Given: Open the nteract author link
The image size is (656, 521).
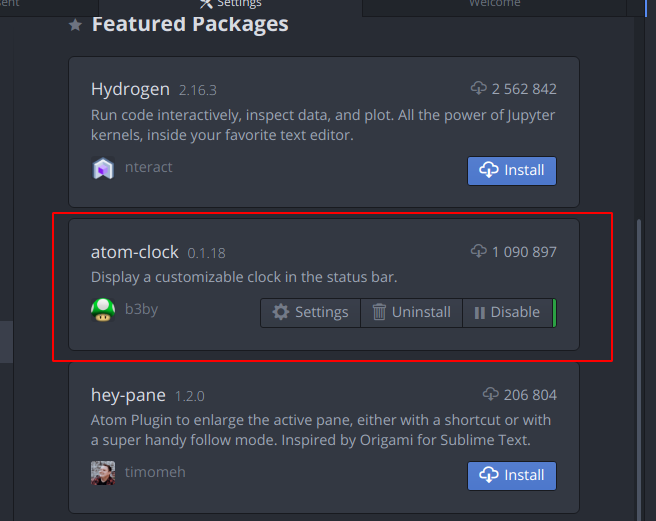Looking at the screenshot, I should point(149,167).
